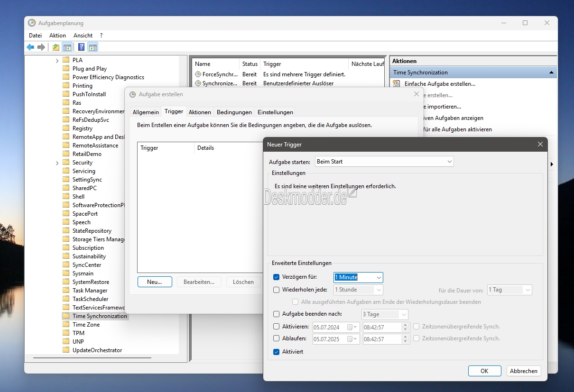Viewport: 574px width, 392px height.
Task: Click the Printing folder icon
Action: 66,86
